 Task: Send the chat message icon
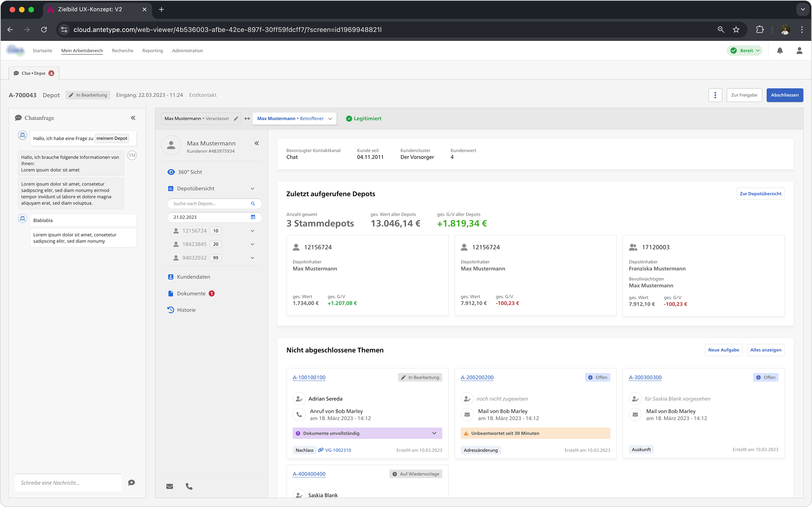coord(131,482)
